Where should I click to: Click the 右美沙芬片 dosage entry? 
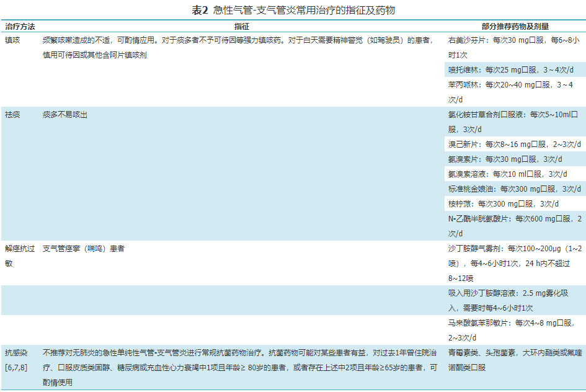click(514, 47)
